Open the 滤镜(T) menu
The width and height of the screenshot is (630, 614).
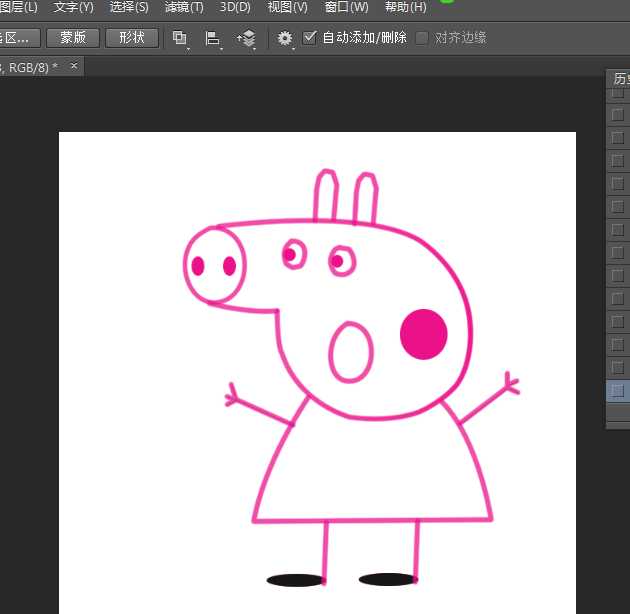pos(184,7)
